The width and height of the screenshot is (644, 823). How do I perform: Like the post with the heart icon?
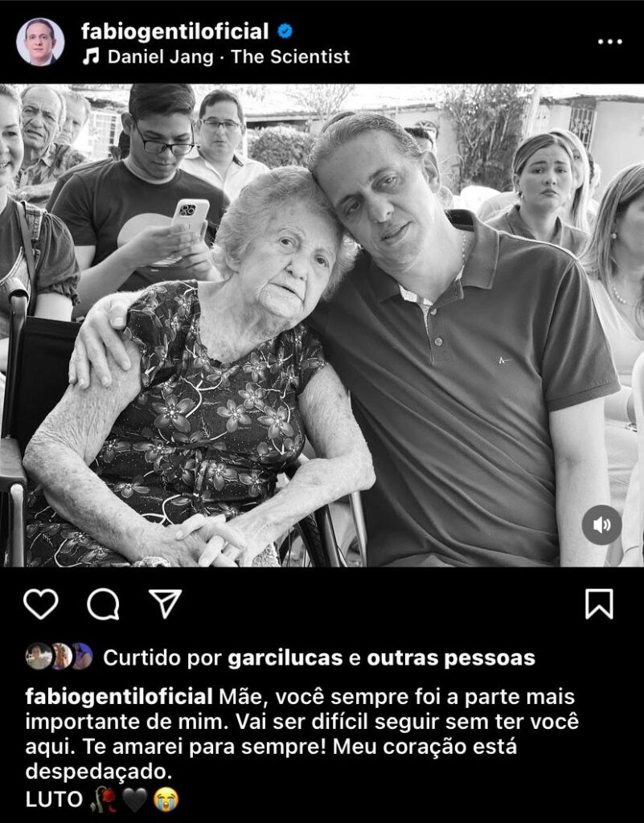(x=41, y=604)
